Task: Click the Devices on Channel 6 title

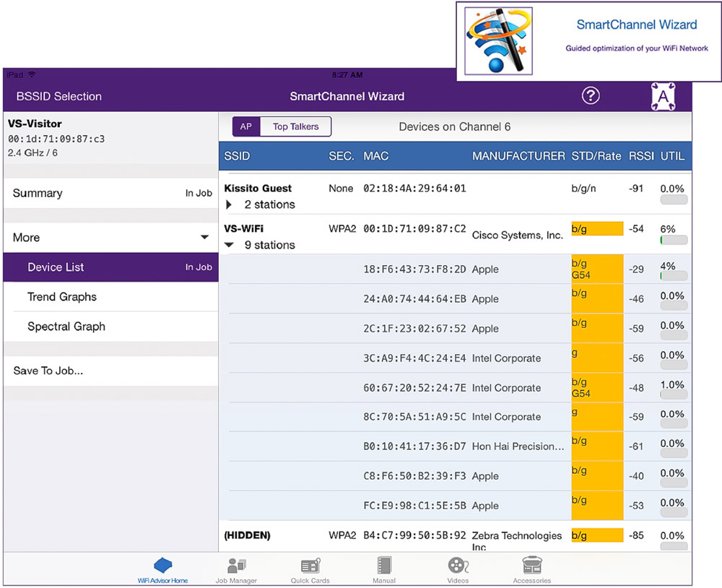Action: (x=454, y=126)
